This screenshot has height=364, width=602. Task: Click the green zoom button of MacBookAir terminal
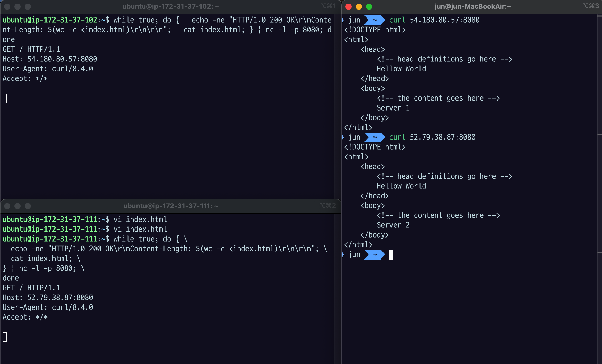(x=369, y=7)
